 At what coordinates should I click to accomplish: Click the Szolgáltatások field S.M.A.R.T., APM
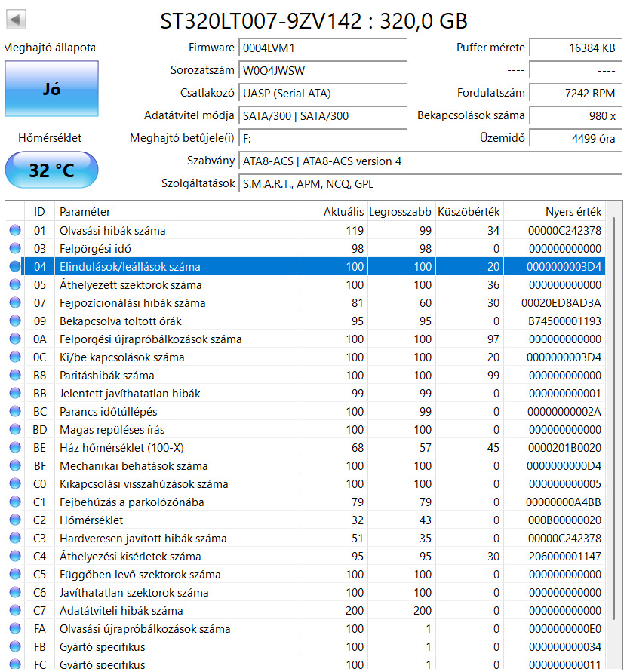point(430,184)
